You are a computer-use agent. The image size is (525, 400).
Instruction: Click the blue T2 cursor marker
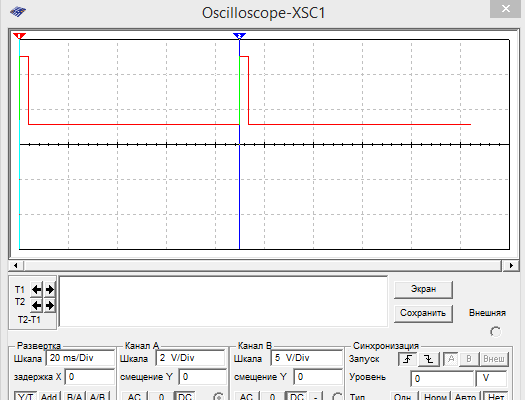239,36
